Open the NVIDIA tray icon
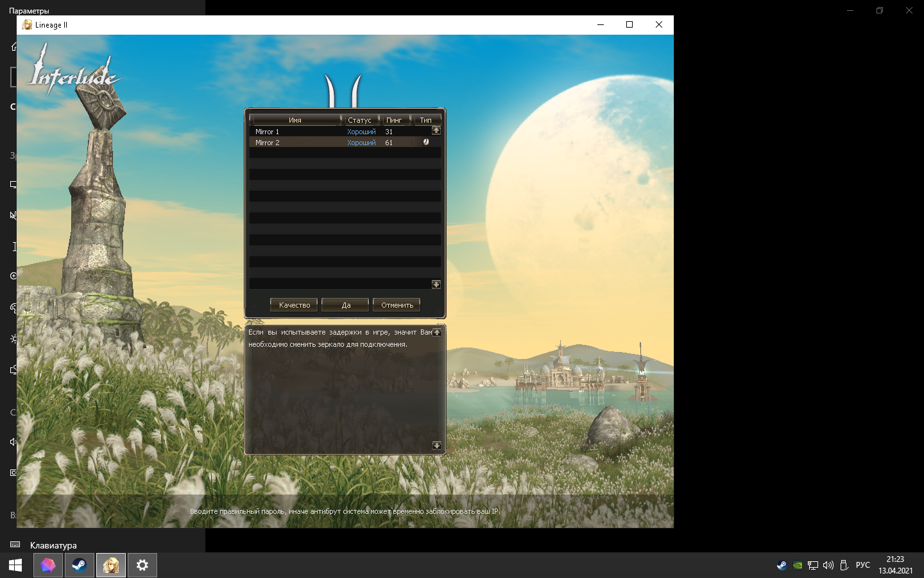The image size is (924, 578). [x=798, y=565]
